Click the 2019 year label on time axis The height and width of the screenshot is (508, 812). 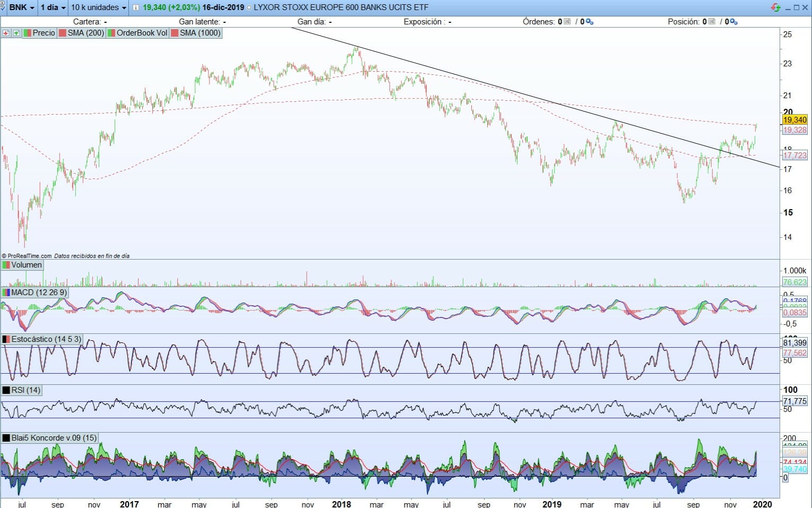[x=552, y=504]
